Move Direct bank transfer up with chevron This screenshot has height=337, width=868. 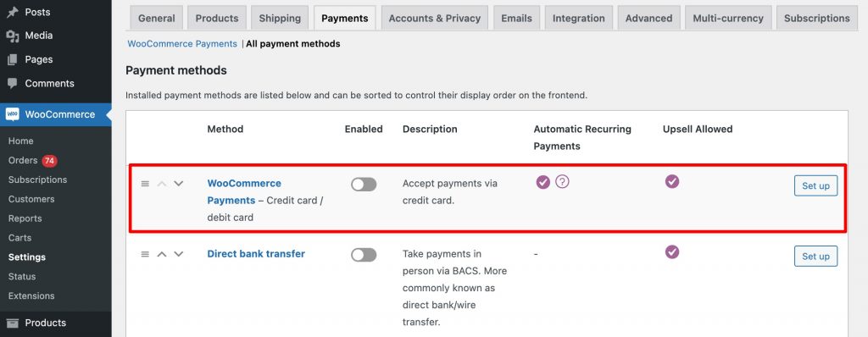click(162, 254)
